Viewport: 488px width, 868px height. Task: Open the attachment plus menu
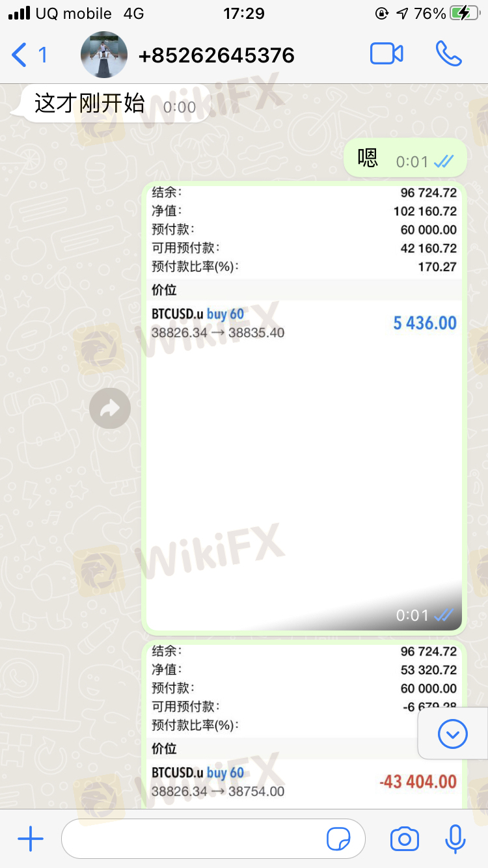coord(30,839)
